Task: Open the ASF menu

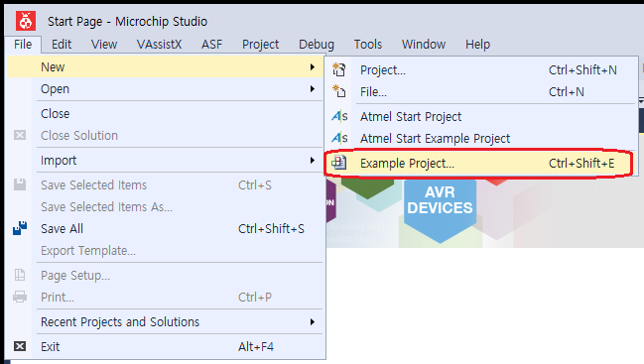Action: 212,45
